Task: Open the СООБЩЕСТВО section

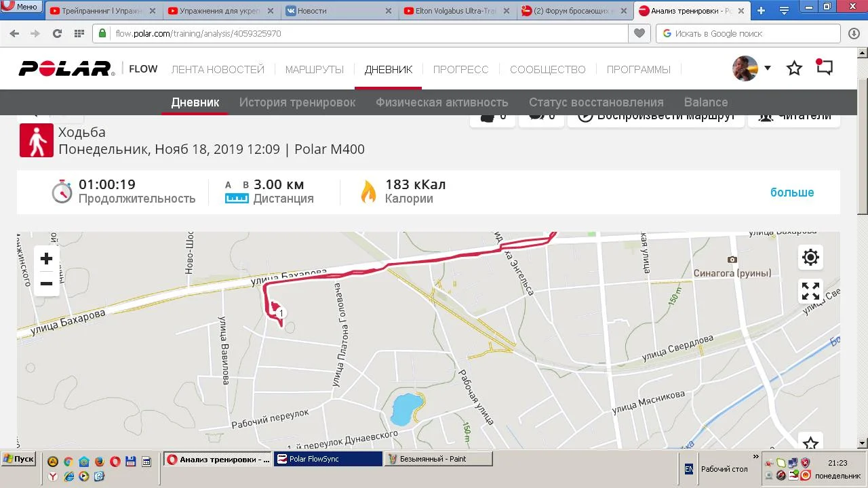Action: pos(548,69)
